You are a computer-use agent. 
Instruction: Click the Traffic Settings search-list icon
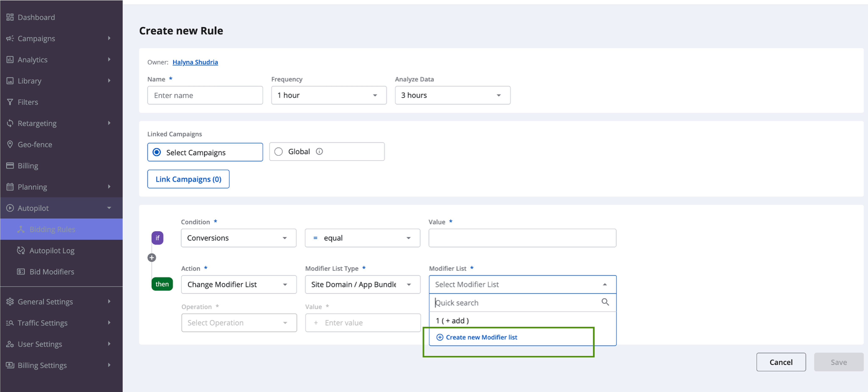click(x=10, y=323)
